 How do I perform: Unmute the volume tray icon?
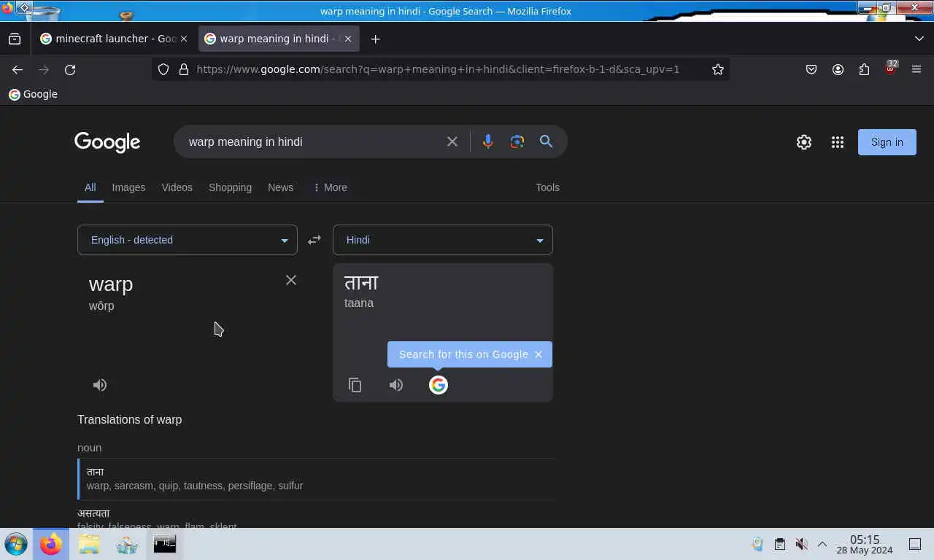801,544
